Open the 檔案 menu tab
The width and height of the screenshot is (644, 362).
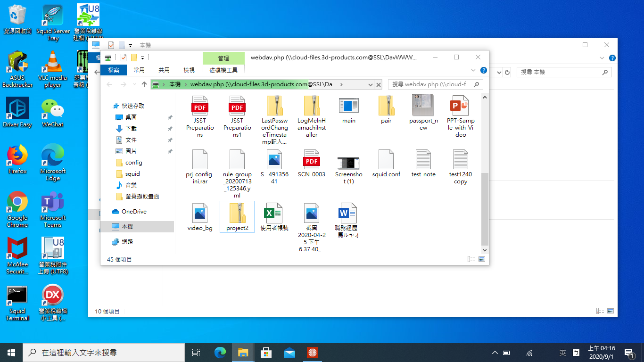(x=114, y=70)
